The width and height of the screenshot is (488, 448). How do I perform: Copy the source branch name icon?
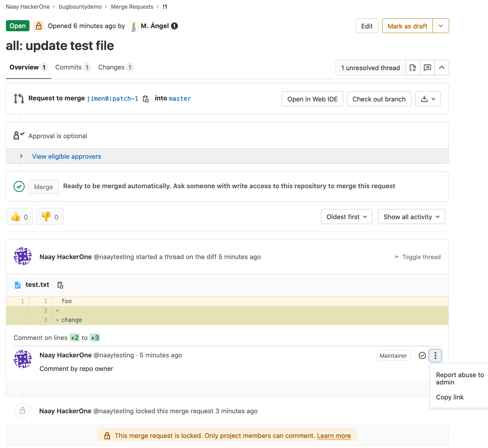point(146,99)
